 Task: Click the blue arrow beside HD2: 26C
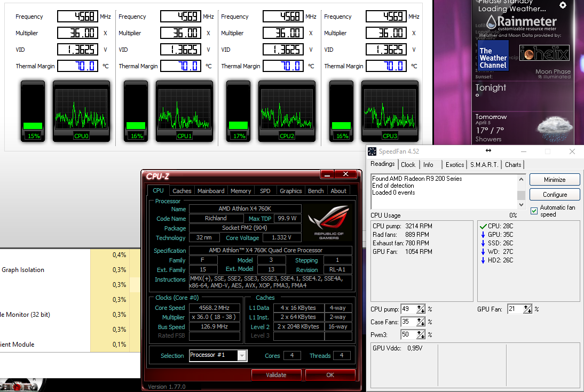pyautogui.click(x=483, y=260)
